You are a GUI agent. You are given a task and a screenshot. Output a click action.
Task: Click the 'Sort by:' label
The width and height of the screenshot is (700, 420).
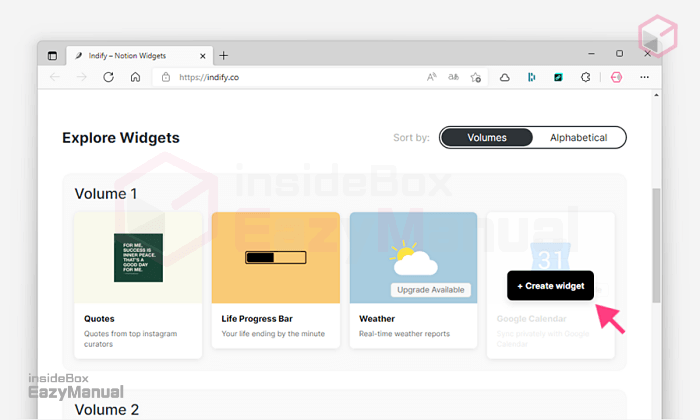pyautogui.click(x=411, y=137)
